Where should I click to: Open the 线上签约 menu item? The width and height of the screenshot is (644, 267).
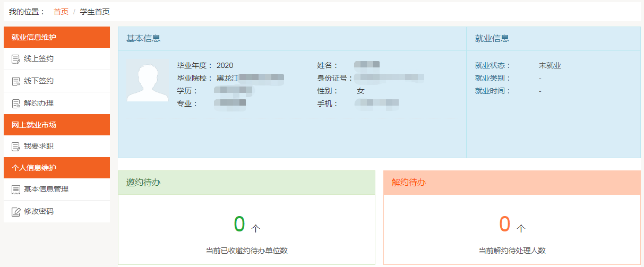click(x=39, y=59)
